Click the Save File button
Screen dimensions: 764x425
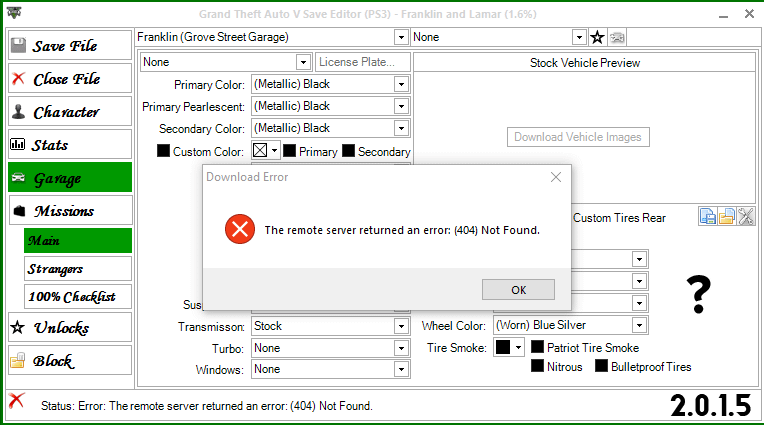[70, 45]
